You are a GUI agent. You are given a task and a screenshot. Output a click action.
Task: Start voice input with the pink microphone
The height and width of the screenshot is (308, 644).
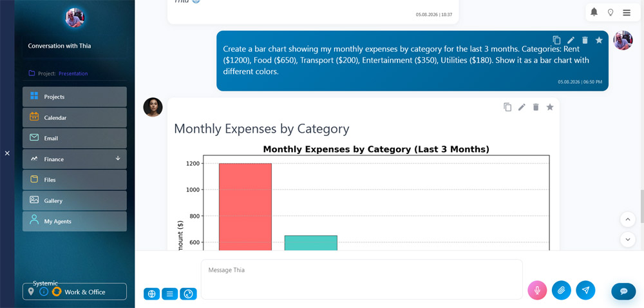coord(537,291)
